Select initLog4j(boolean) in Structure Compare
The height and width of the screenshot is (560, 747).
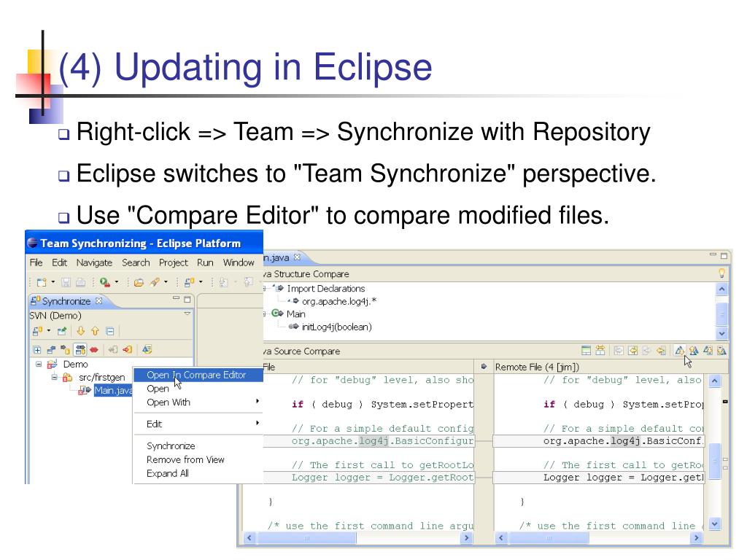pyautogui.click(x=337, y=327)
